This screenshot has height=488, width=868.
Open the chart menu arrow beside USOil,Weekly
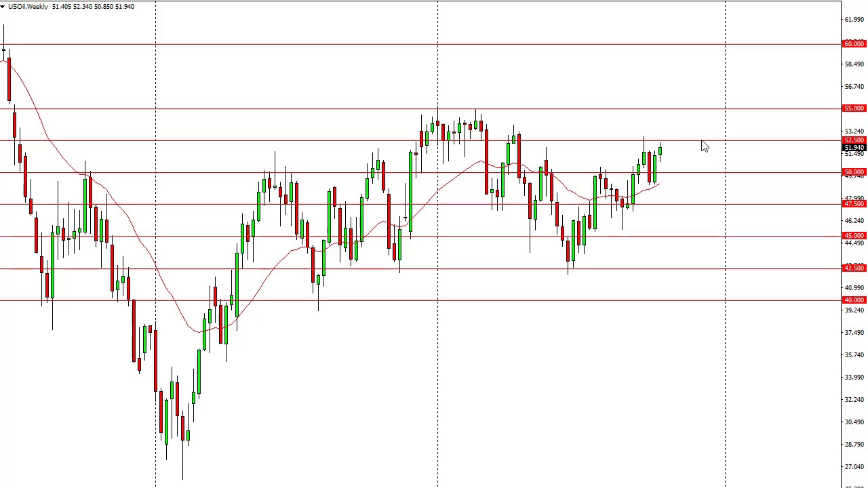[3, 7]
